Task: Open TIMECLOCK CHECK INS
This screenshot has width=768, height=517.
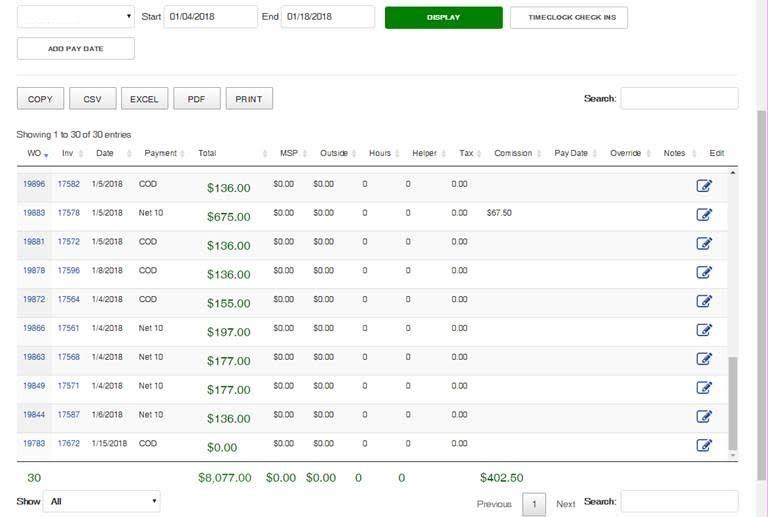Action: point(569,17)
